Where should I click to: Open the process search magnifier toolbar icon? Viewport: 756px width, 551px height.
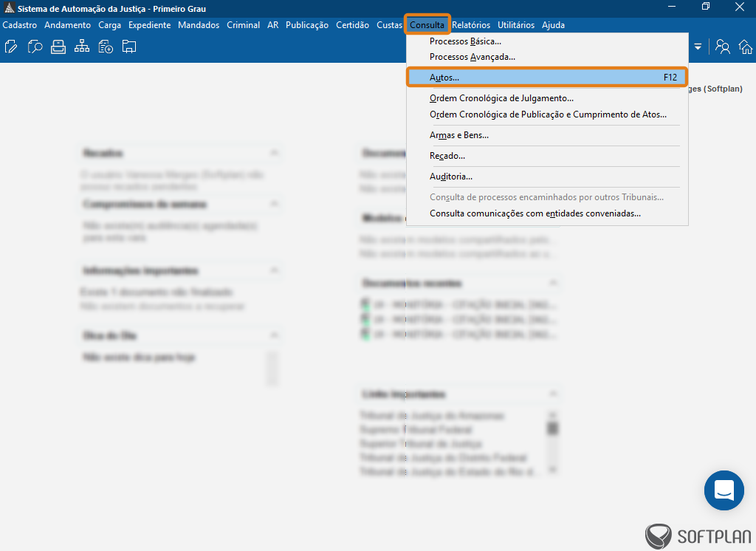35,47
